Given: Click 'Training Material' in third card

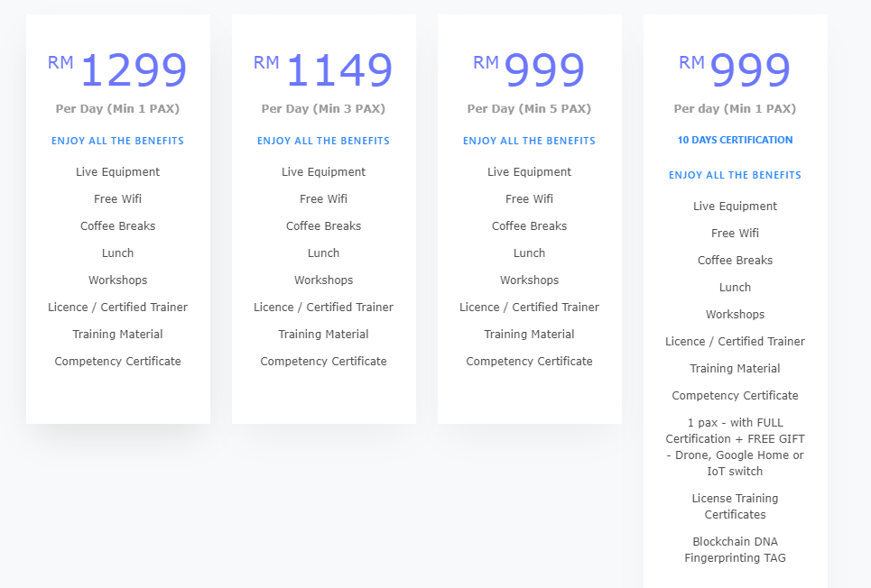Looking at the screenshot, I should coord(529,335).
